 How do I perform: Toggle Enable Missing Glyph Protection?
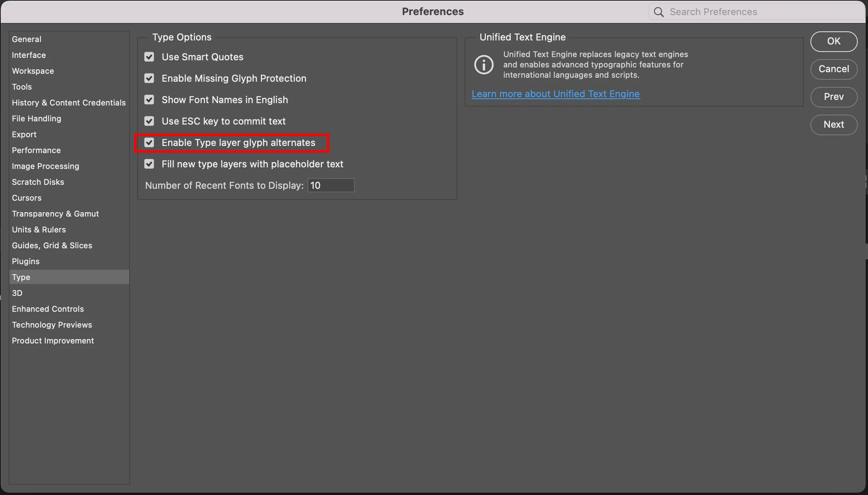(x=149, y=79)
